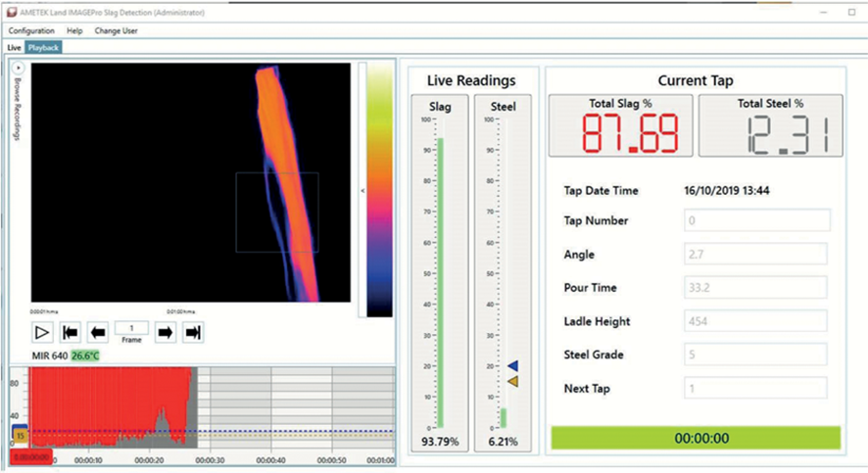Click the Frame number input field
The image size is (868, 473).
[x=131, y=327]
